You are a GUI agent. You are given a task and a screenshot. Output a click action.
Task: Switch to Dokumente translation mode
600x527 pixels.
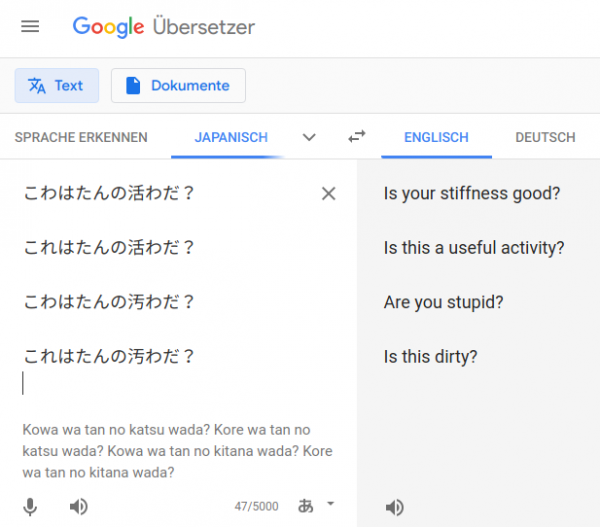178,85
